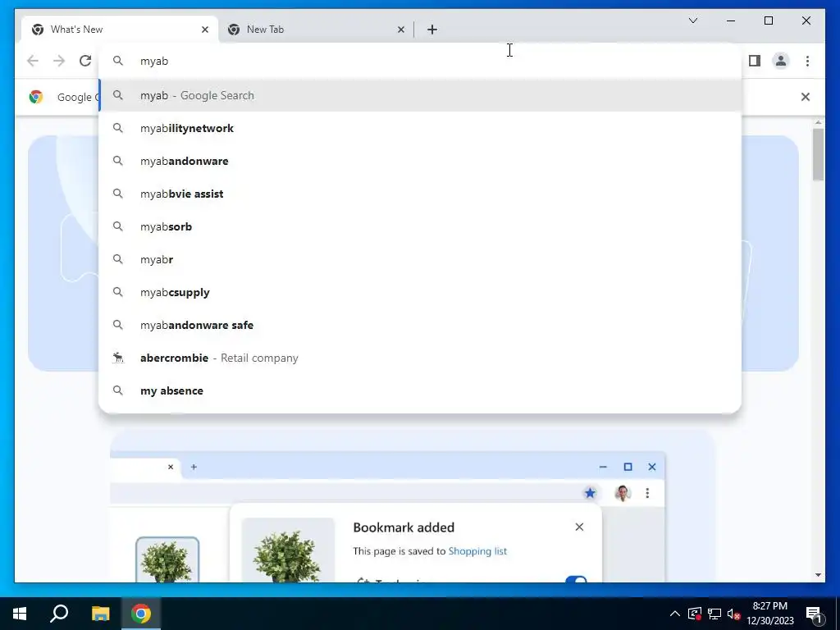Reload the page with refresh icon
840x630 pixels.
click(x=85, y=61)
